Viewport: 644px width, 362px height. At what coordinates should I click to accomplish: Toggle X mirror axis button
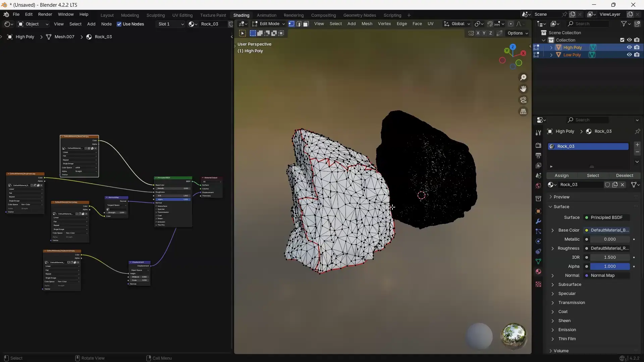(478, 33)
